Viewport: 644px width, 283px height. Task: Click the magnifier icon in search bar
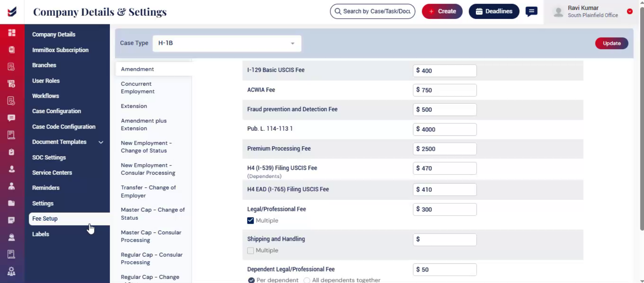338,11
